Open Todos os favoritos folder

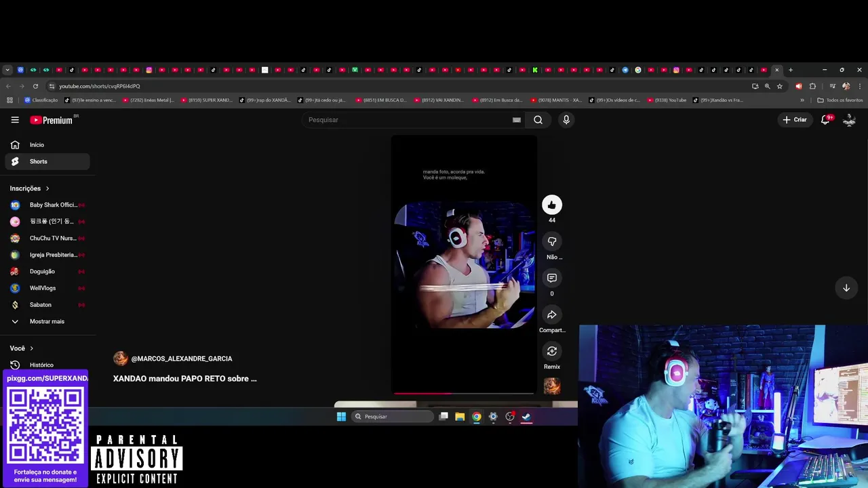840,100
